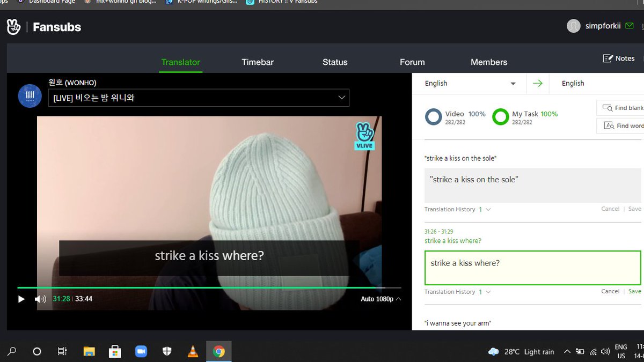This screenshot has height=362, width=644.
Task: Change the Auto 1080p quality setting
Action: 380,299
